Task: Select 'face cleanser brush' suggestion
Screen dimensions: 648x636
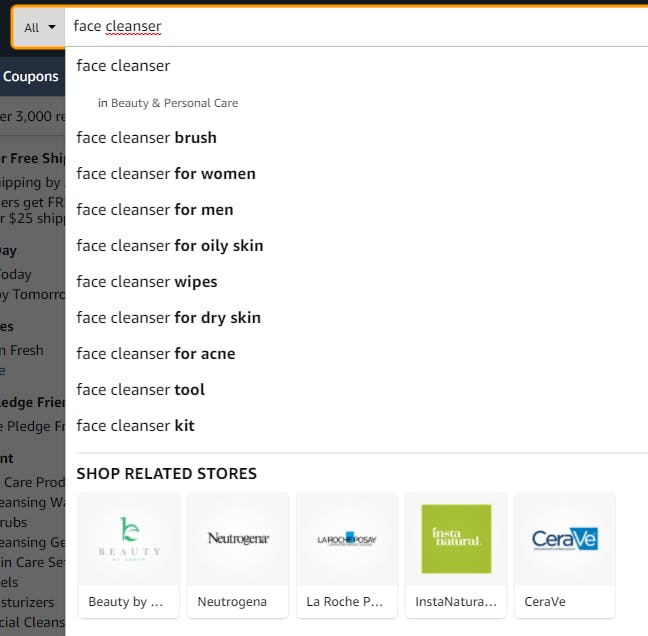Action: coord(146,138)
